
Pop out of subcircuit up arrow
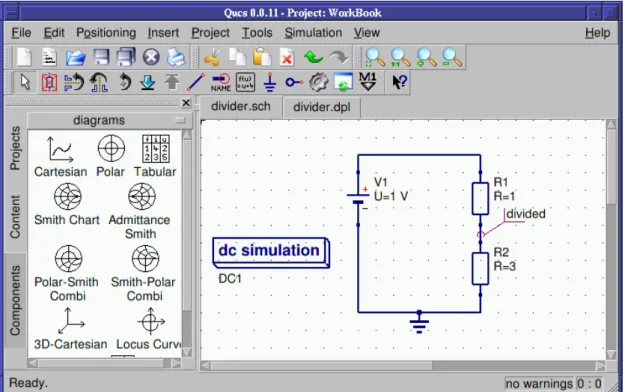point(172,82)
